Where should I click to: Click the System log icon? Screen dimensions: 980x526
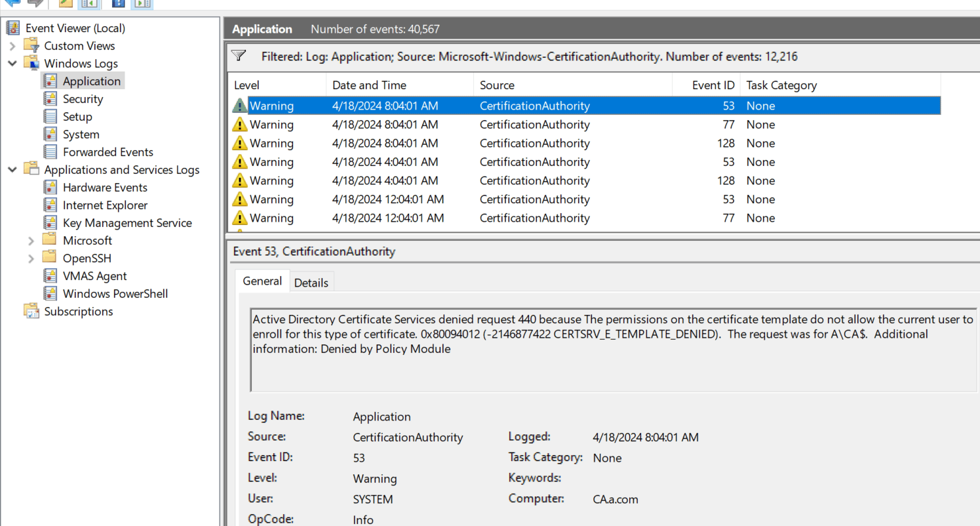pyautogui.click(x=50, y=134)
